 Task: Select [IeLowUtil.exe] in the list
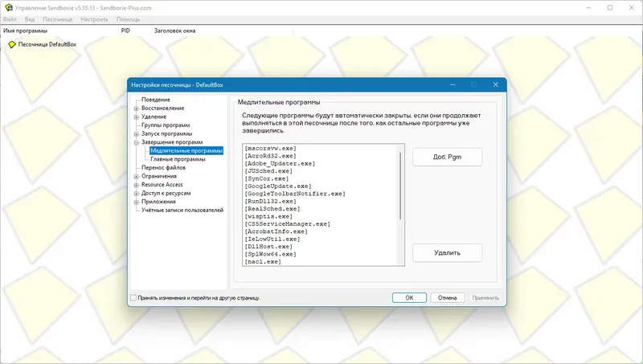click(272, 239)
